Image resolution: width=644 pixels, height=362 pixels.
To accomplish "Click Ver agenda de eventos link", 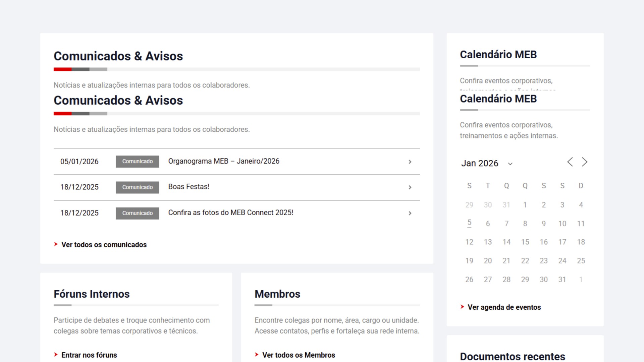I will click(x=504, y=307).
